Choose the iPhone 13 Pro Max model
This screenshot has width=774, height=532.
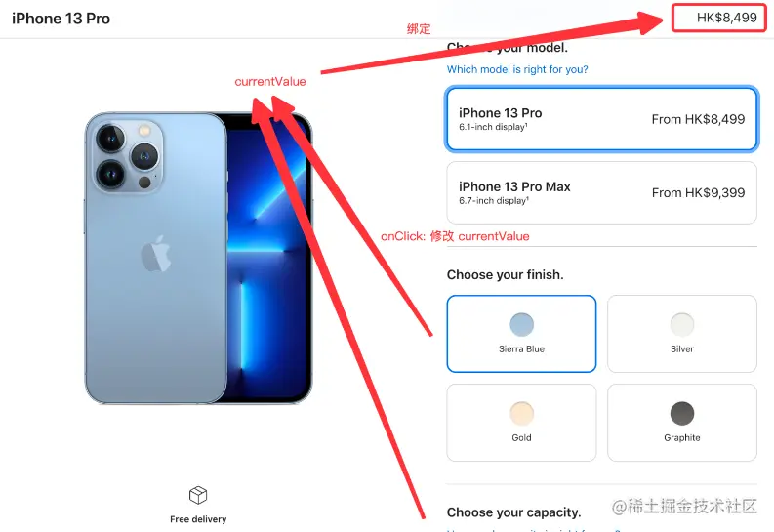tap(601, 192)
